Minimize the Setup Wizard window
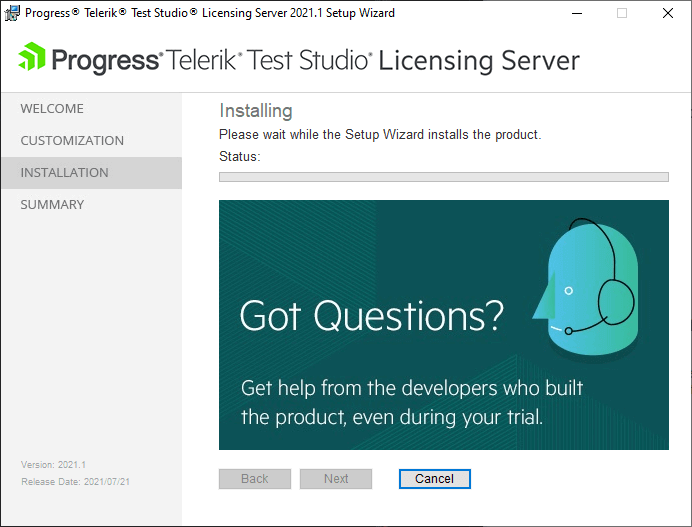The image size is (692, 527). pos(577,13)
